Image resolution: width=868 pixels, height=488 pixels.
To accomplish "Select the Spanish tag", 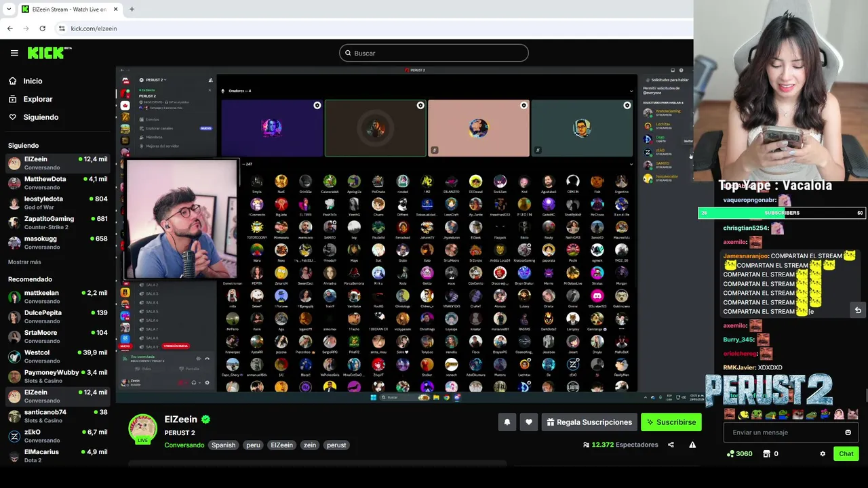I will (223, 445).
